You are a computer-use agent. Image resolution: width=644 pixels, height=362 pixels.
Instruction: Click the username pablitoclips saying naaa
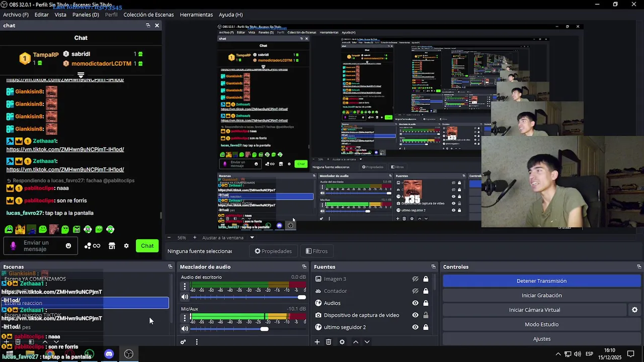[39, 188]
